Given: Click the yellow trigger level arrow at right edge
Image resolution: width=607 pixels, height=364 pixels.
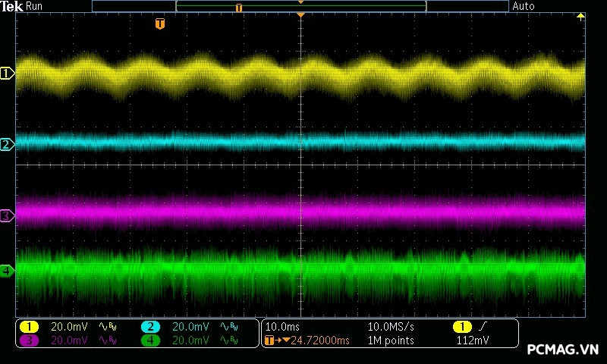Looking at the screenshot, I should [x=581, y=16].
